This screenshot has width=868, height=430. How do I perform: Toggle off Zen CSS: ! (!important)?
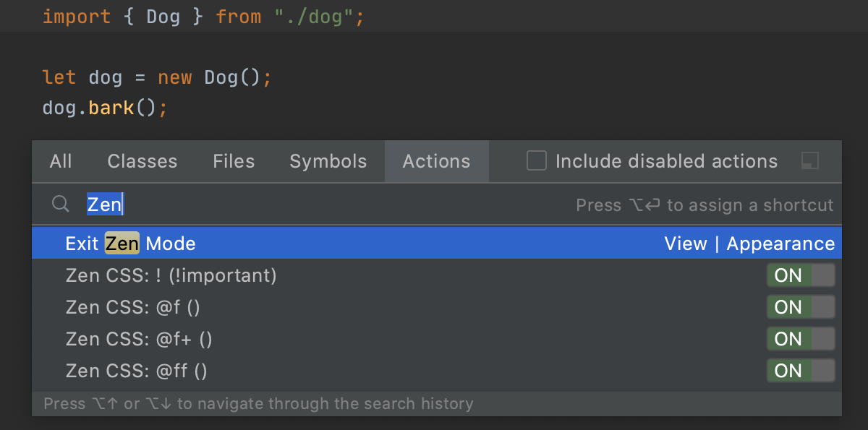(801, 275)
